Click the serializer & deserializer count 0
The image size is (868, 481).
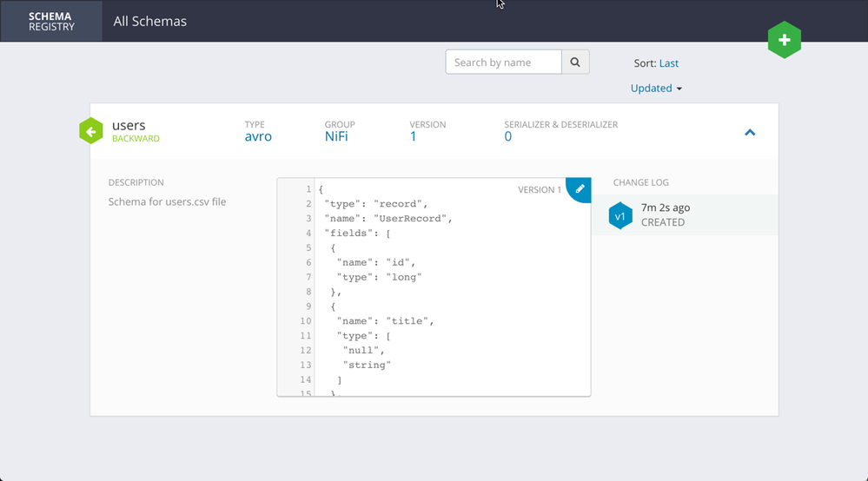click(x=507, y=136)
